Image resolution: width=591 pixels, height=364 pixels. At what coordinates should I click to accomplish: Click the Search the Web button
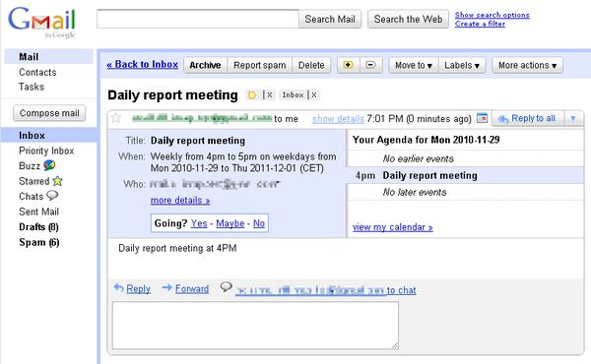(x=408, y=20)
